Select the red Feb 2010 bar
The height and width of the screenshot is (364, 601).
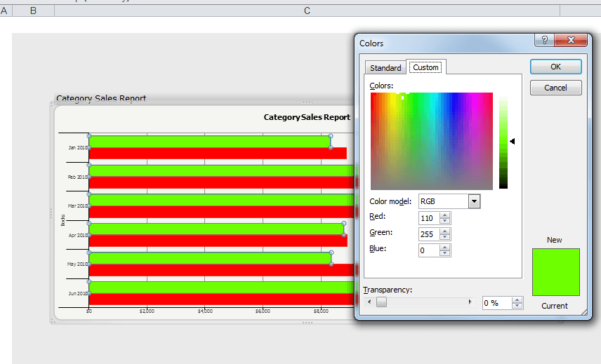(x=222, y=182)
